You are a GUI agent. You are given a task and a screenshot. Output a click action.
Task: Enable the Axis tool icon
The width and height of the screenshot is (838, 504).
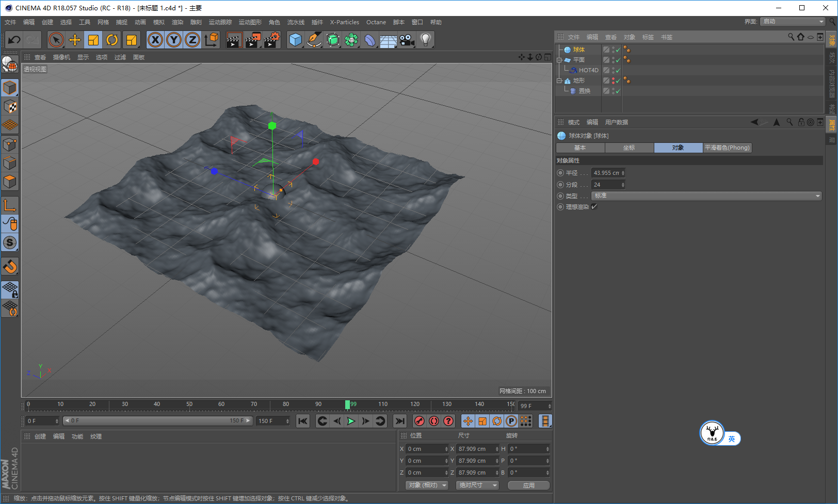[10, 205]
